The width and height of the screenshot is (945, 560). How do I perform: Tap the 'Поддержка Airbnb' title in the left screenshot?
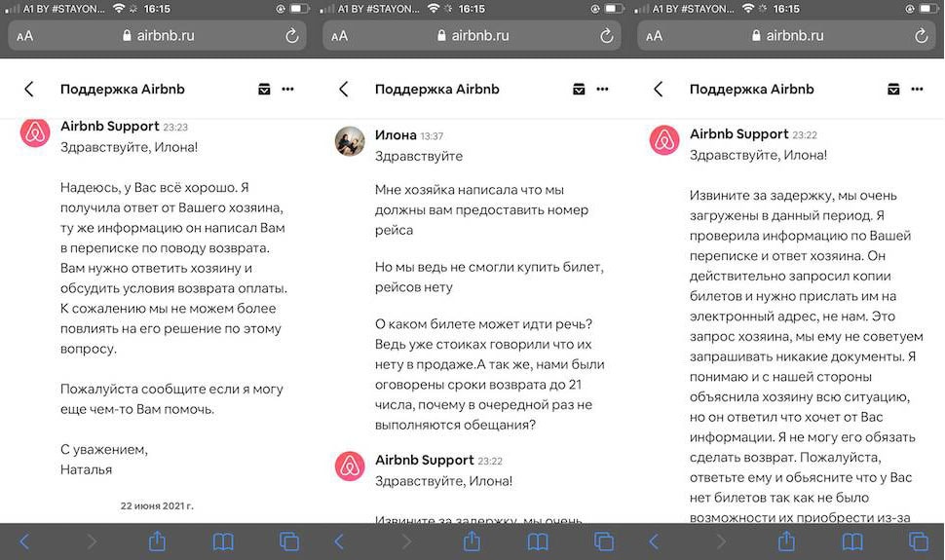tap(123, 90)
